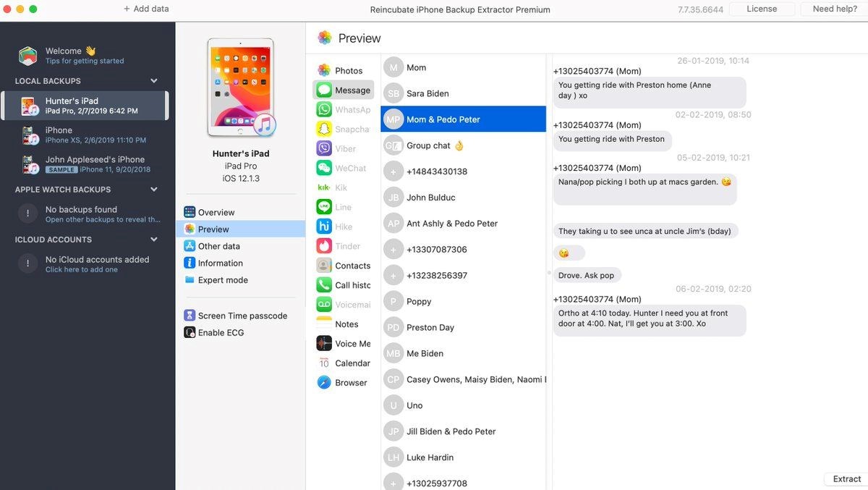Click the 'Ortho at 4:10 today' message bubble
Screen dimensions: 868x490
click(650, 319)
